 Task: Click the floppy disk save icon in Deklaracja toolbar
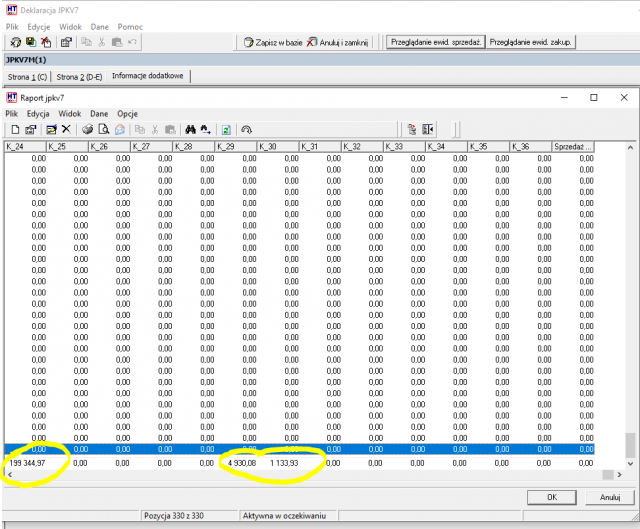click(x=31, y=42)
